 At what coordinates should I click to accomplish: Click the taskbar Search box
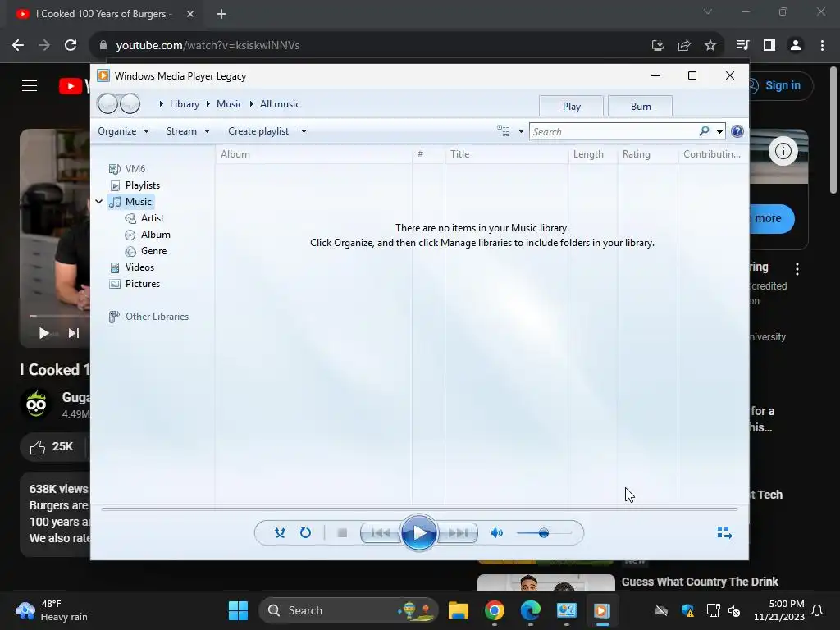pos(349,610)
